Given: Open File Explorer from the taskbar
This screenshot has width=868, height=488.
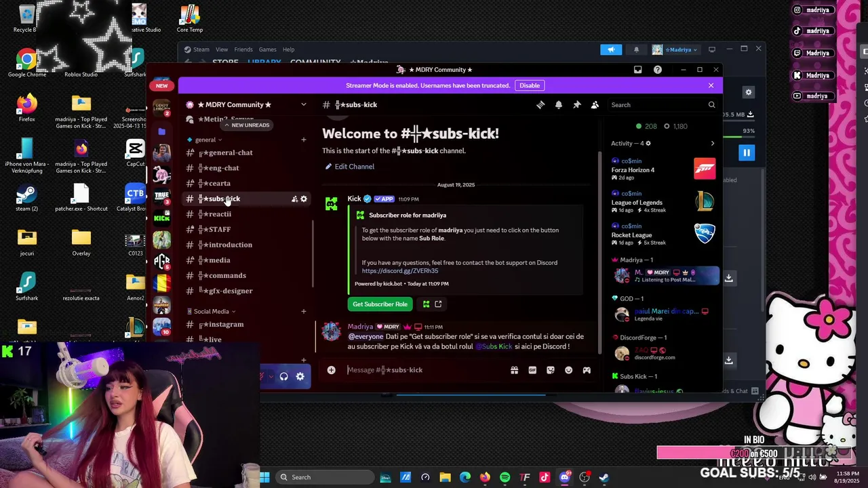Looking at the screenshot, I should point(446,477).
